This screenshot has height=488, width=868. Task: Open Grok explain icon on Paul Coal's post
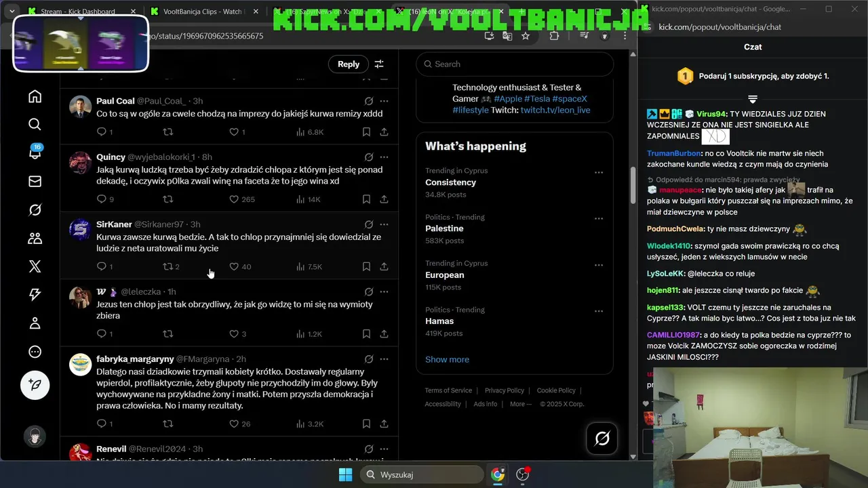[369, 101]
